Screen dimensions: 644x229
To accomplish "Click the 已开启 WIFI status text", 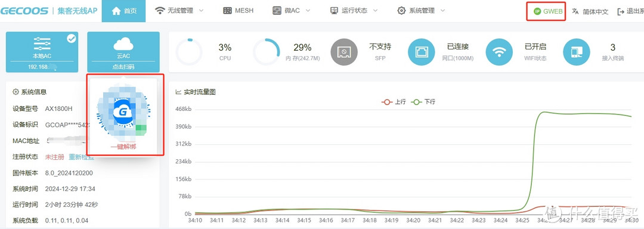I will [x=535, y=47].
